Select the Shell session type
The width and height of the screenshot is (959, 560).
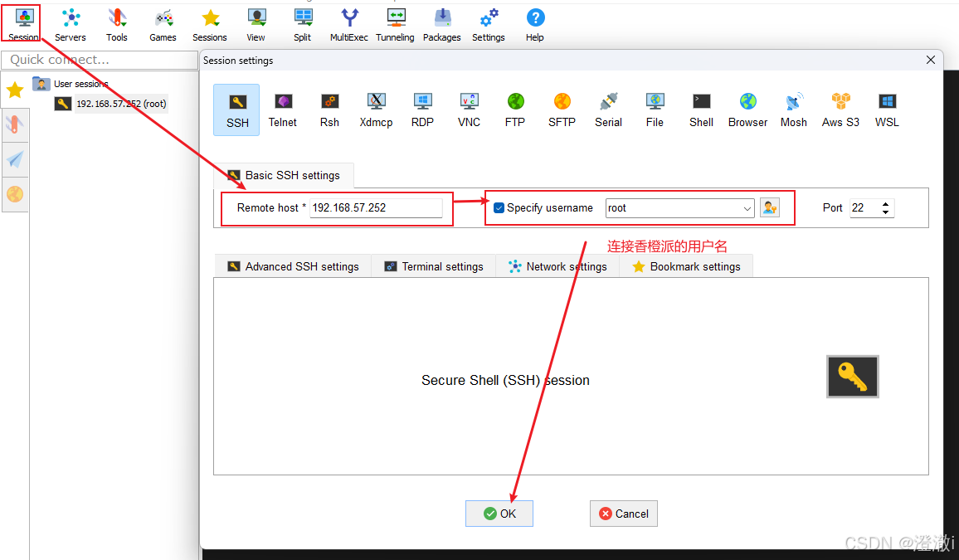[701, 110]
